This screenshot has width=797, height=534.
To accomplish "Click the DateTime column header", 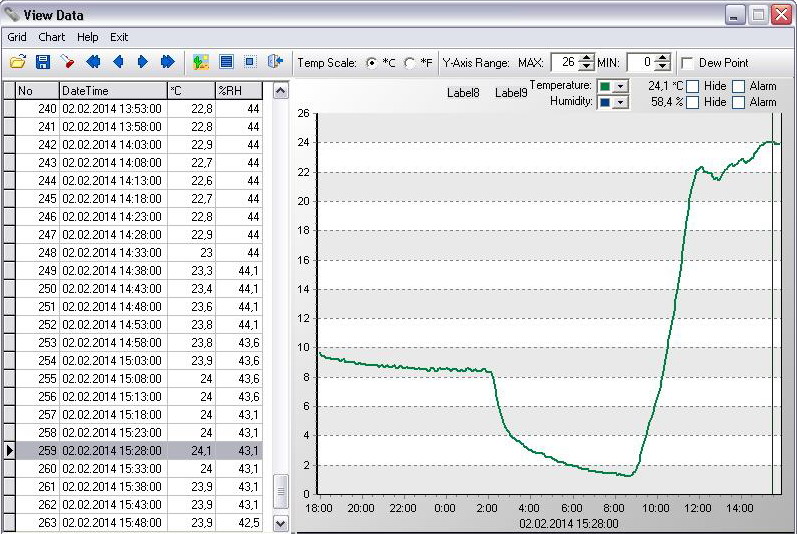I will [112, 90].
